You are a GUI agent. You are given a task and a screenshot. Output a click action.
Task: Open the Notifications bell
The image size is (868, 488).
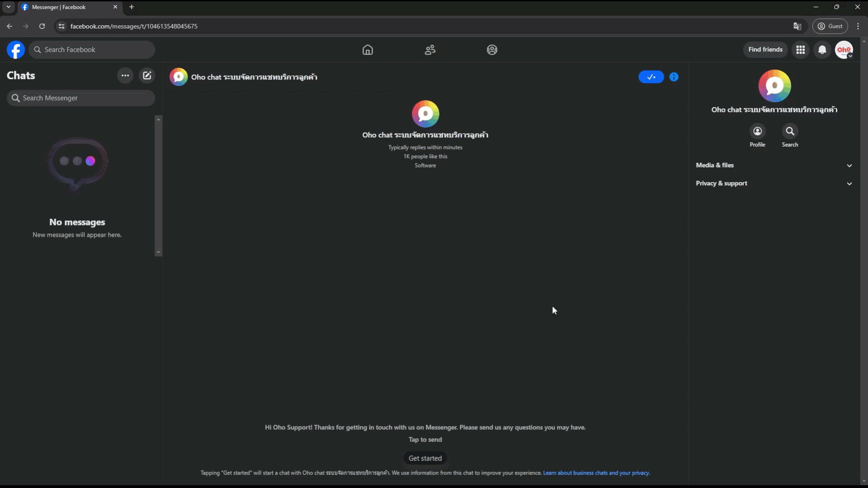(x=822, y=50)
